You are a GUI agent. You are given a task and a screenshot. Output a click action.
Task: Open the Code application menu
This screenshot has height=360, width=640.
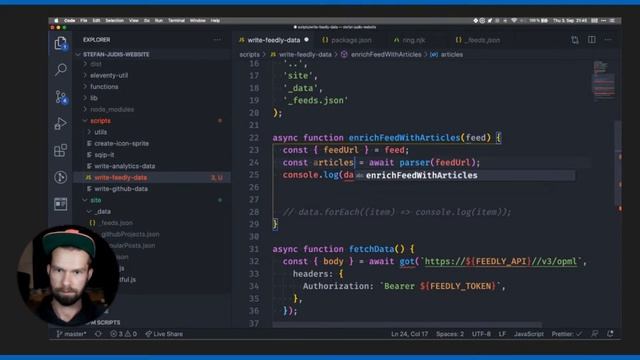pyautogui.click(x=69, y=20)
